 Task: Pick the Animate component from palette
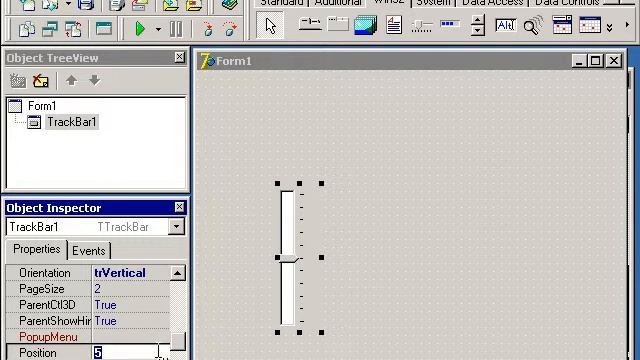[533, 25]
